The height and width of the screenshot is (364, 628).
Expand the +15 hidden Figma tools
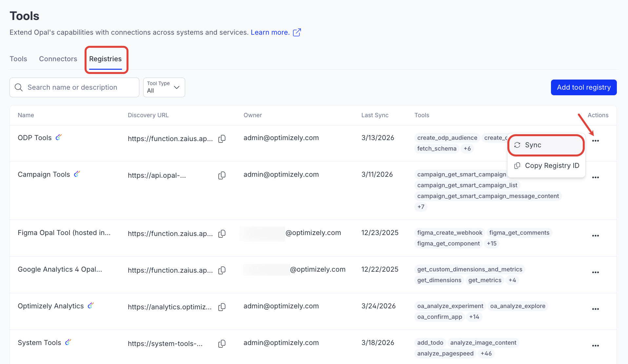coord(491,244)
